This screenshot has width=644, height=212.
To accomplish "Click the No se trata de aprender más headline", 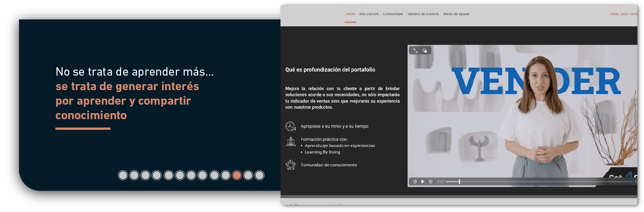I will pos(135,72).
